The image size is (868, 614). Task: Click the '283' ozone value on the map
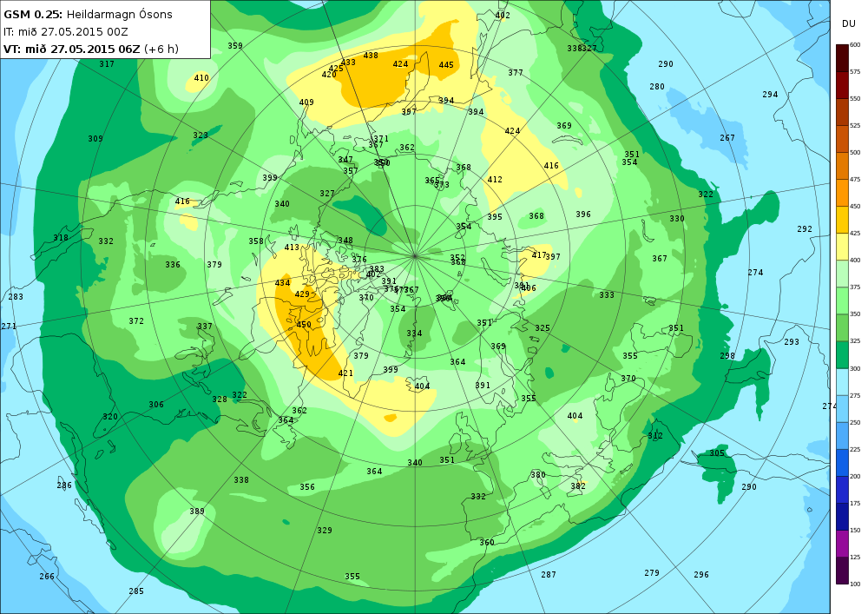(x=16, y=297)
